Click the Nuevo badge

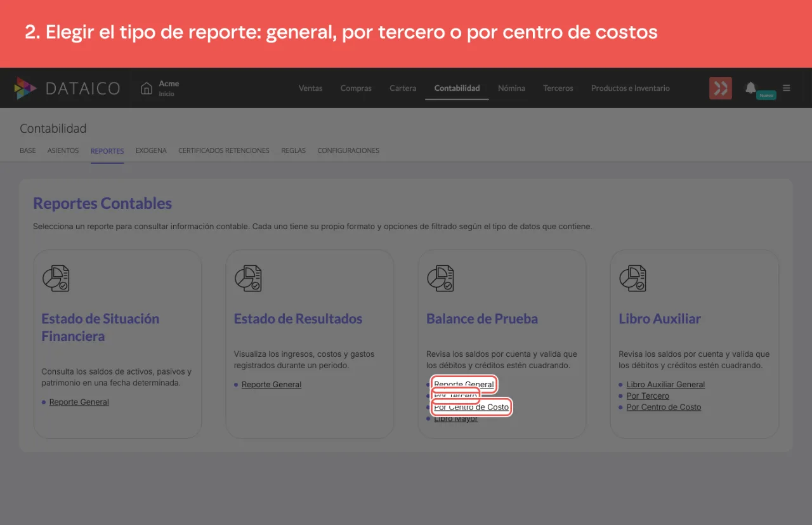[x=766, y=95]
